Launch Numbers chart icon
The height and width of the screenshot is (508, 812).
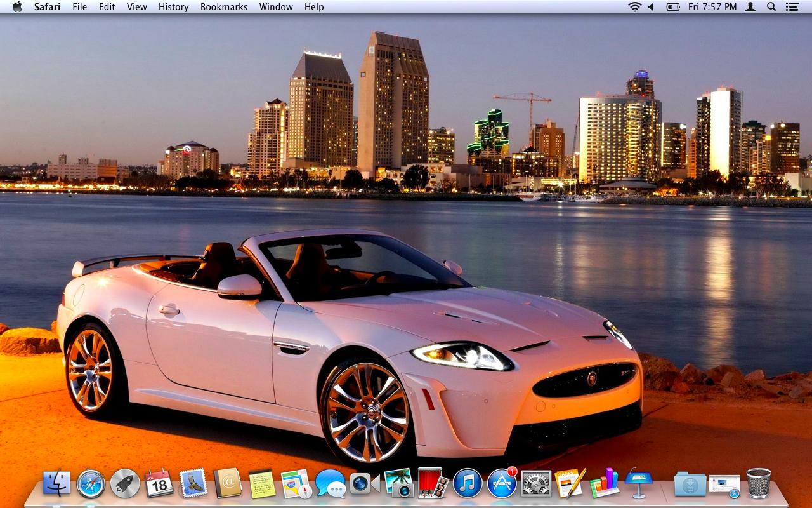[x=605, y=483]
